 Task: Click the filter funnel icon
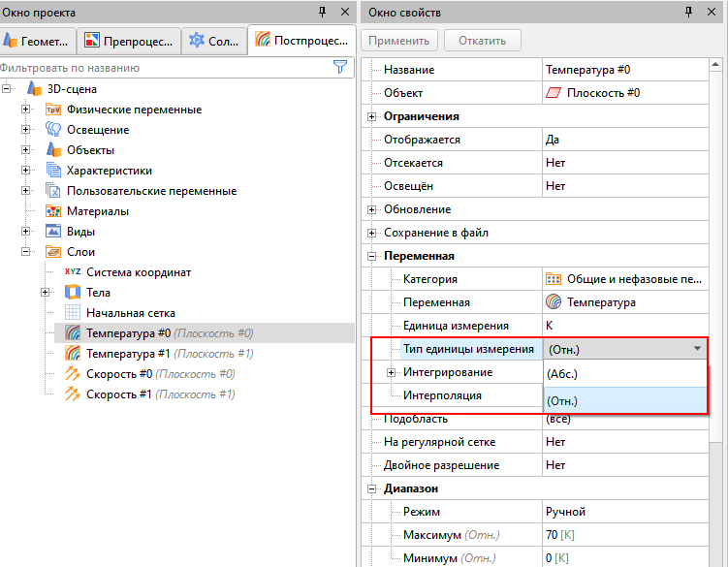click(339, 67)
